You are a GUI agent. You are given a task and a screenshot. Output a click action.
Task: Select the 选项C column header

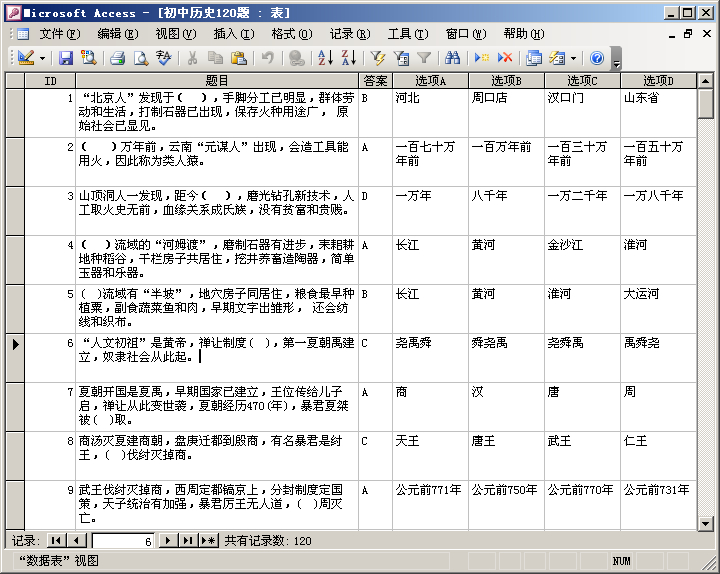coord(582,81)
